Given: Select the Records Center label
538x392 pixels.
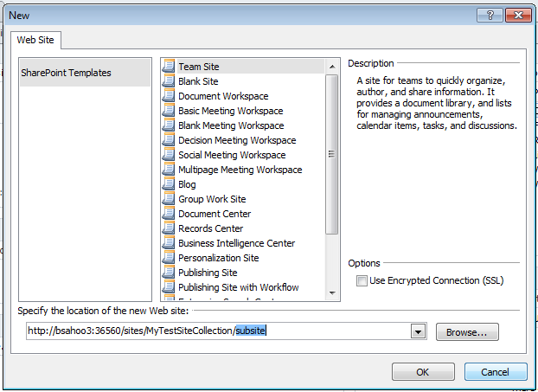Looking at the screenshot, I should coord(211,228).
